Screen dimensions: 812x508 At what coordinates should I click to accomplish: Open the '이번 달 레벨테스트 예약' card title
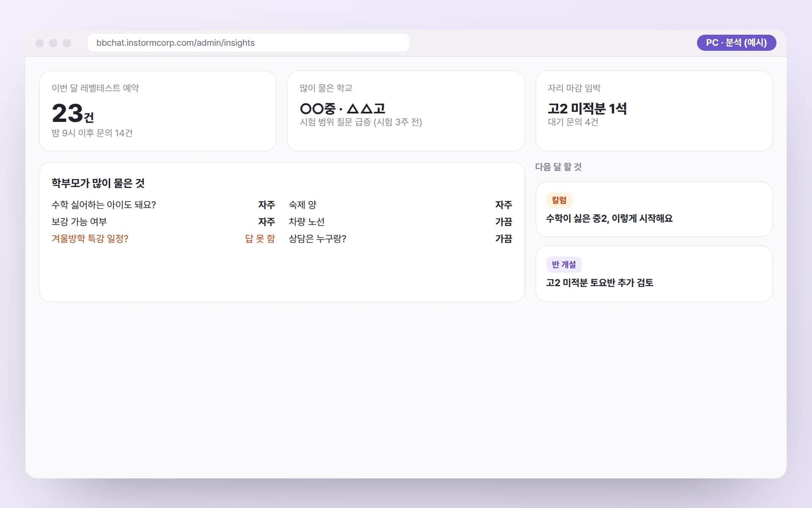tap(95, 88)
